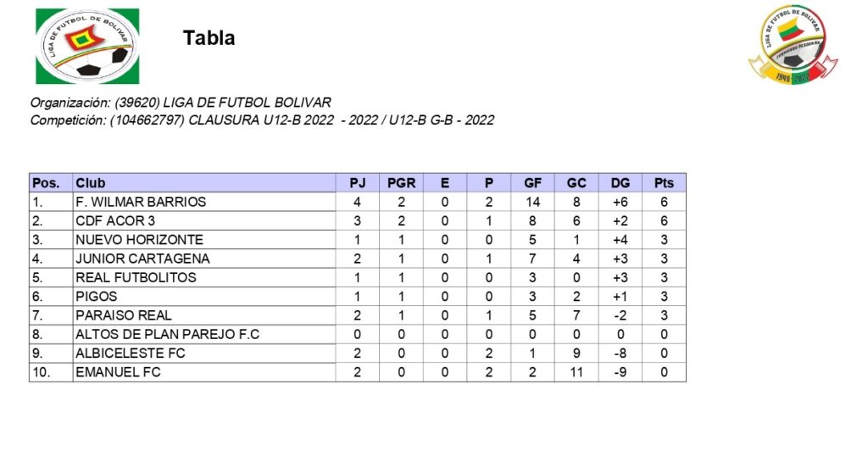Viewport: 868px width, 451px height.
Task: Select the Organización line of text
Action: tap(180, 103)
